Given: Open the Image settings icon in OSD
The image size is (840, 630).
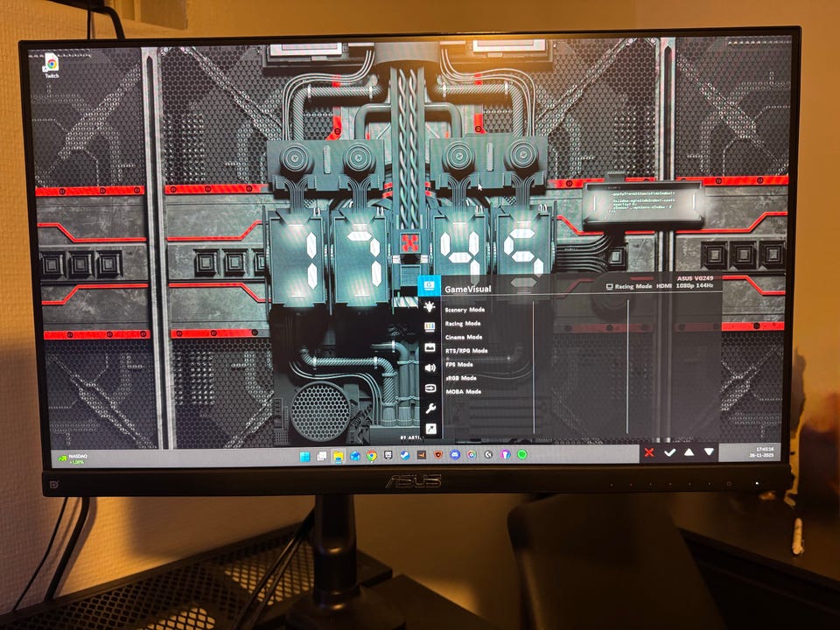Looking at the screenshot, I should click(429, 347).
